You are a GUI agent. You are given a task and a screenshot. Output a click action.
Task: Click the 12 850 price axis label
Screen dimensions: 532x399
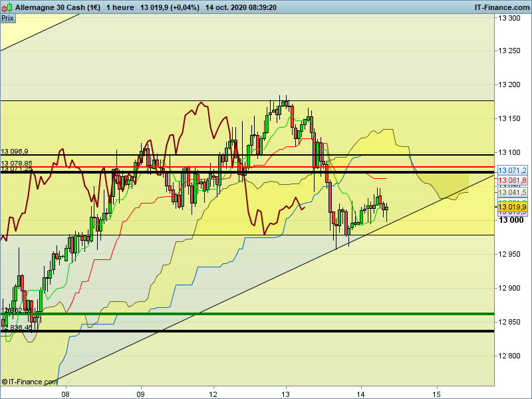click(509, 322)
